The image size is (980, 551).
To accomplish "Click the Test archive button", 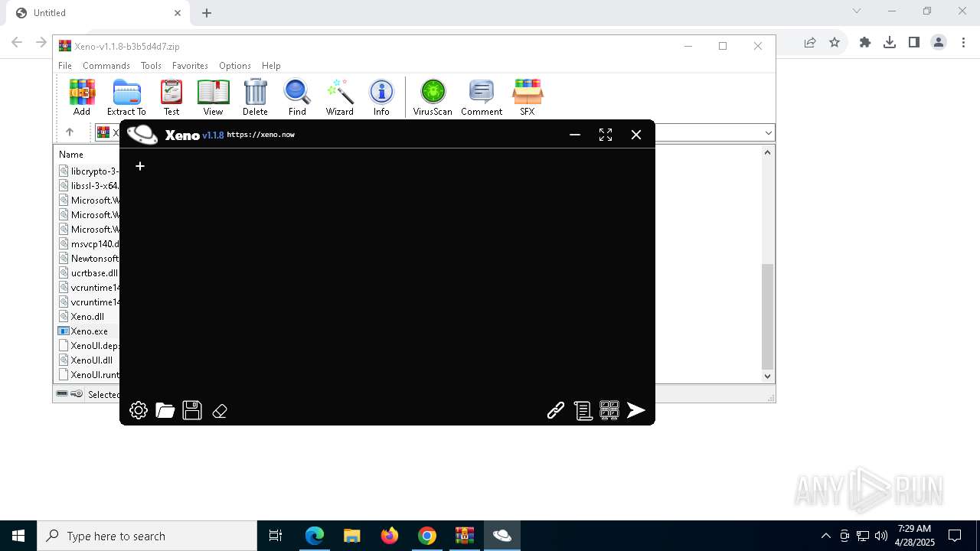I will coord(171,97).
